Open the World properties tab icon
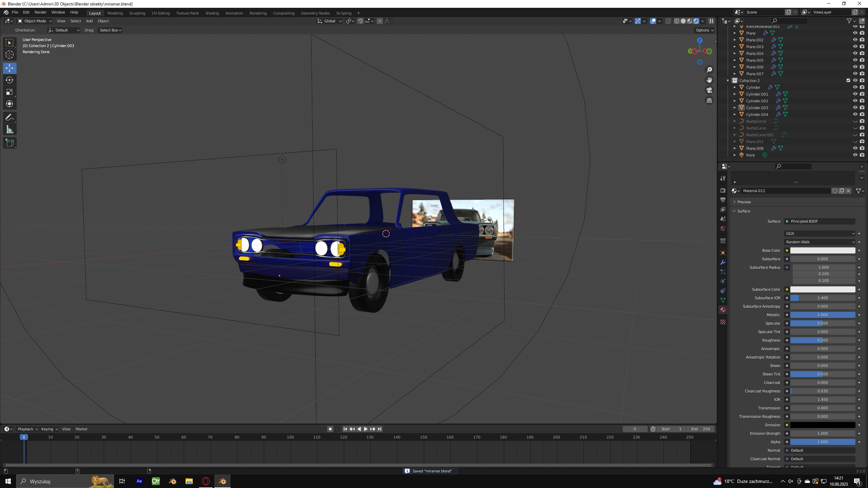The image size is (868, 488). [x=723, y=228]
